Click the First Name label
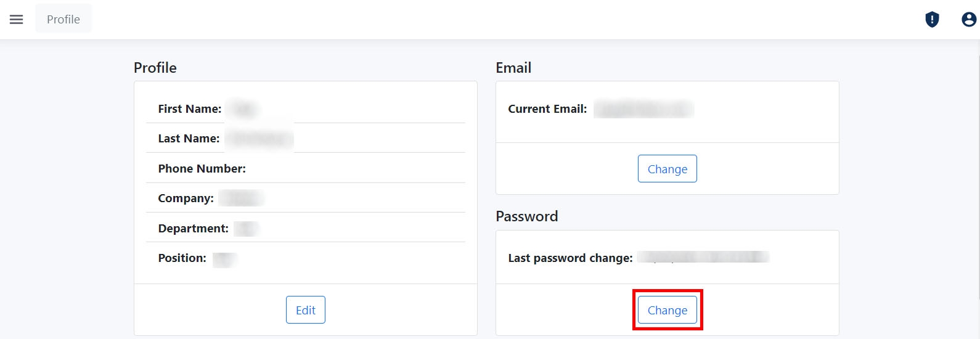 [189, 109]
